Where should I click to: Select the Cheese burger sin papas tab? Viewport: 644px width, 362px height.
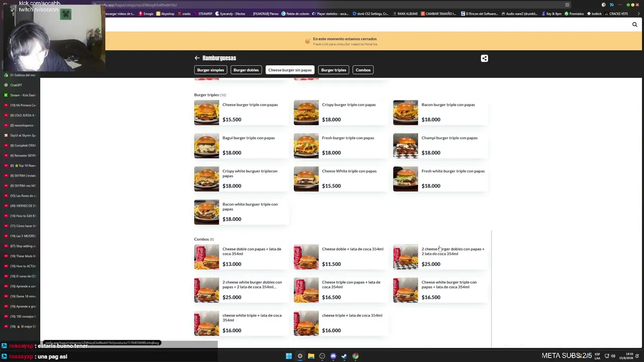tap(290, 70)
